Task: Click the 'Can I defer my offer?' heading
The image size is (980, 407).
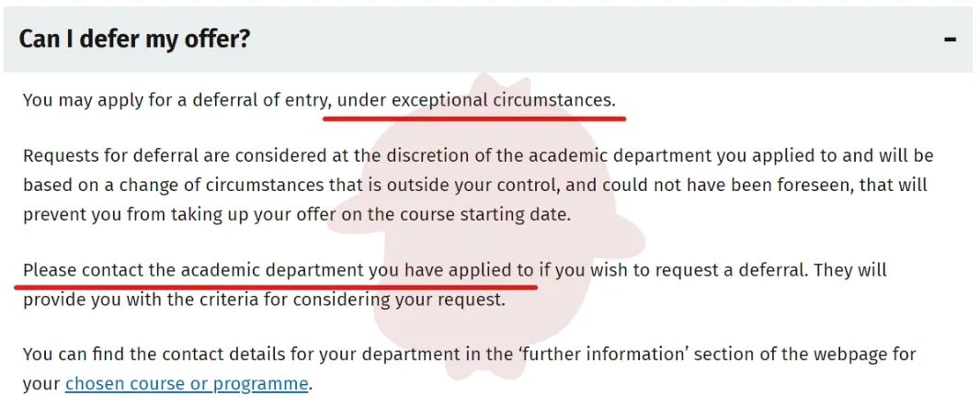Action: [x=134, y=40]
